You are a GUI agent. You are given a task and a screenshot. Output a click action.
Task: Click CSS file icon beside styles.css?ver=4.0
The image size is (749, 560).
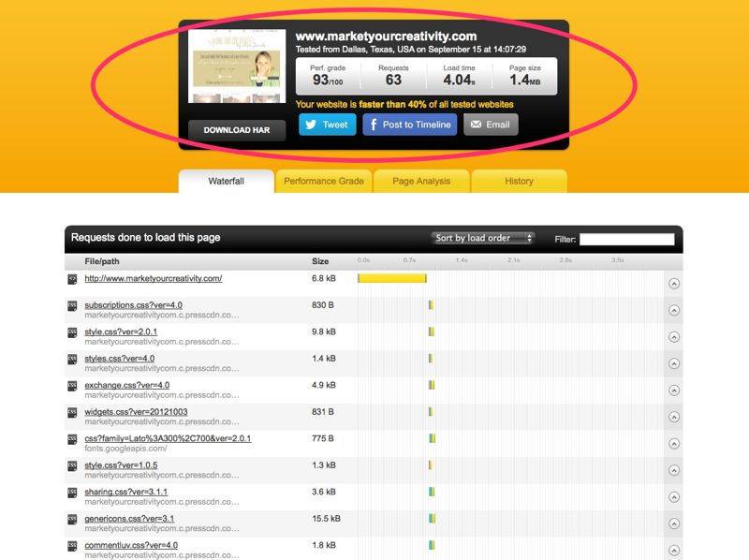(72, 360)
